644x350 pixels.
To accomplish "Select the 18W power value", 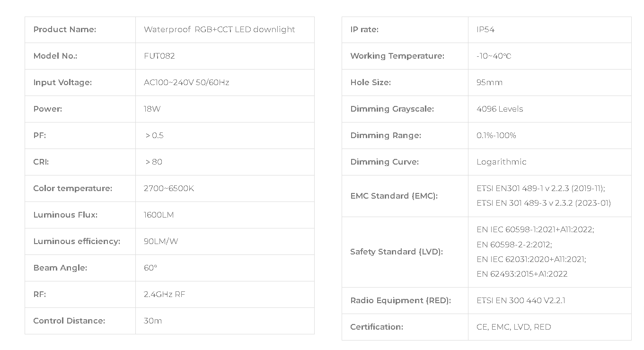I will click(152, 109).
